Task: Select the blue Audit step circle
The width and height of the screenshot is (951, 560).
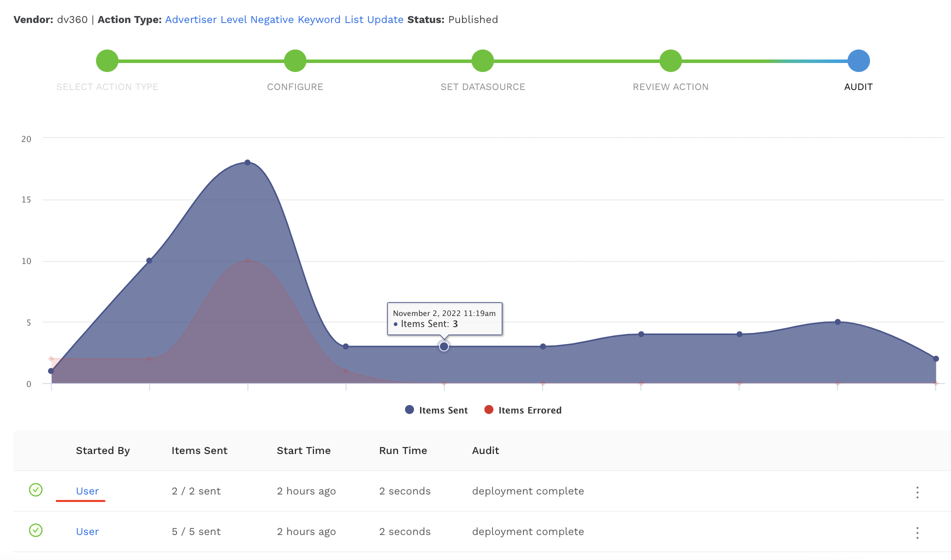Action: 858,61
